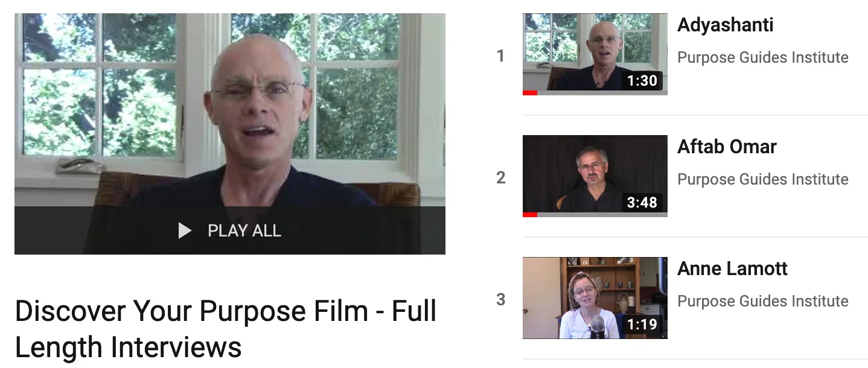Open the Aftab Omar video thumbnail
Screen dimensions: 868x368
(x=595, y=176)
